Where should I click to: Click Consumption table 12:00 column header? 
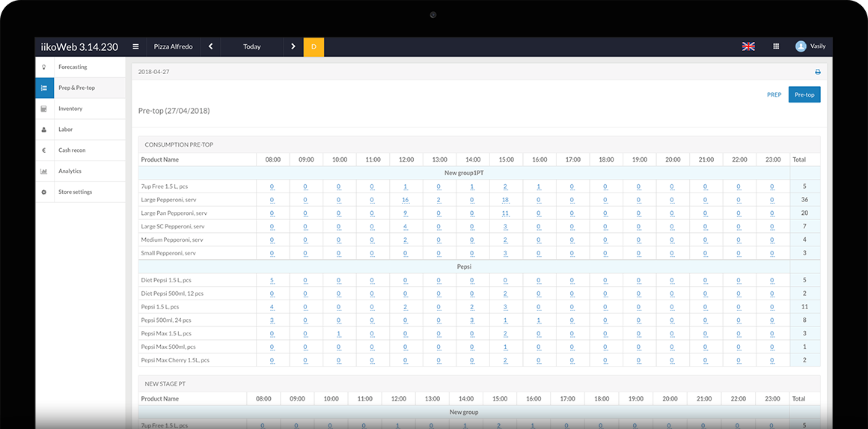tap(406, 159)
